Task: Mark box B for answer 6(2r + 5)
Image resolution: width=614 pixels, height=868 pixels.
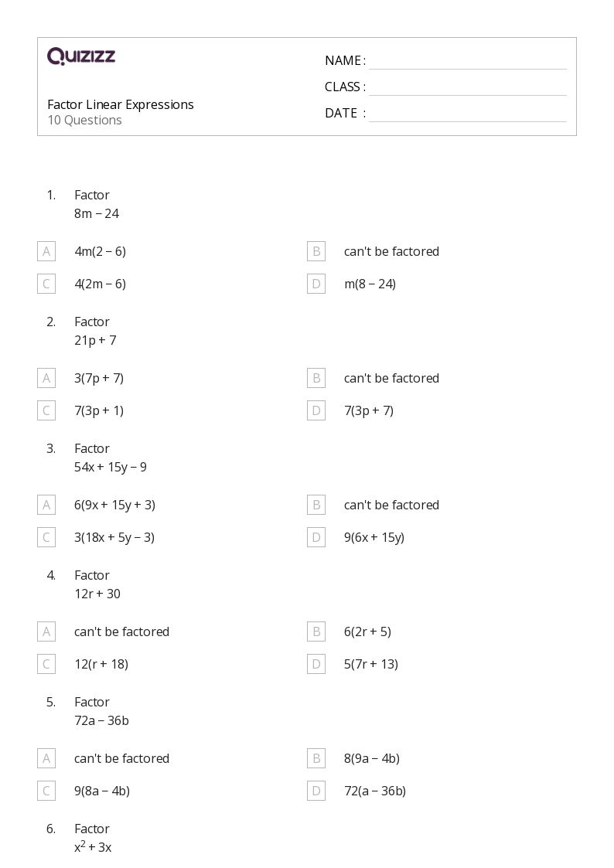Action: [316, 631]
